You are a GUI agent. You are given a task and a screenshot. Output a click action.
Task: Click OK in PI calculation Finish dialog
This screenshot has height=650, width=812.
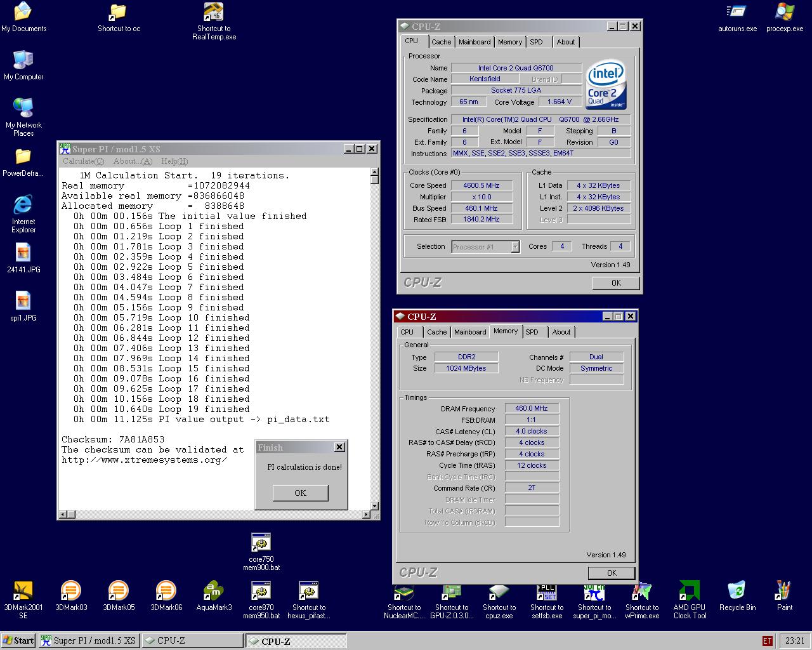(x=301, y=493)
